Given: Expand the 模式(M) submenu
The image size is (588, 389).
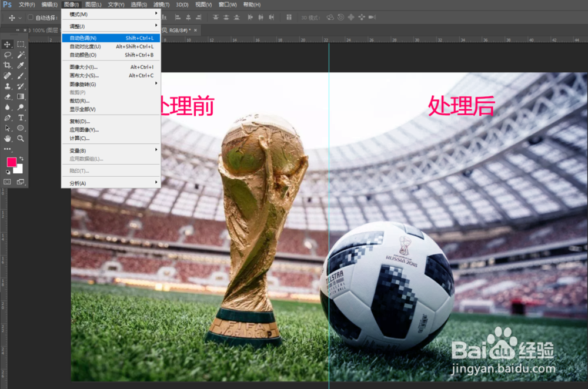Looking at the screenshot, I should tap(111, 14).
